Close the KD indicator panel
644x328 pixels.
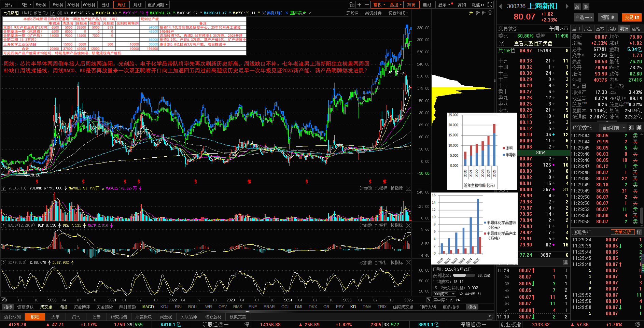point(408,262)
